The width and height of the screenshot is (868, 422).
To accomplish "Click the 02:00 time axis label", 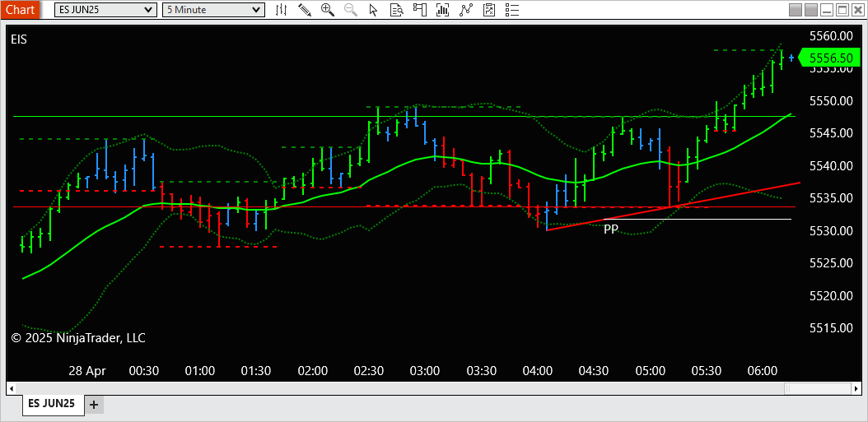I will click(312, 370).
